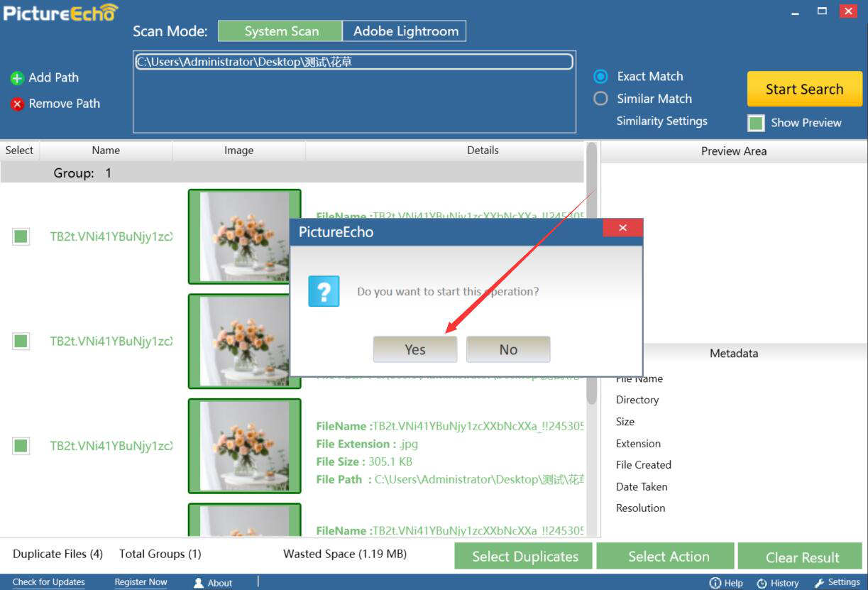Click the Image column header
This screenshot has width=868, height=590.
238,151
